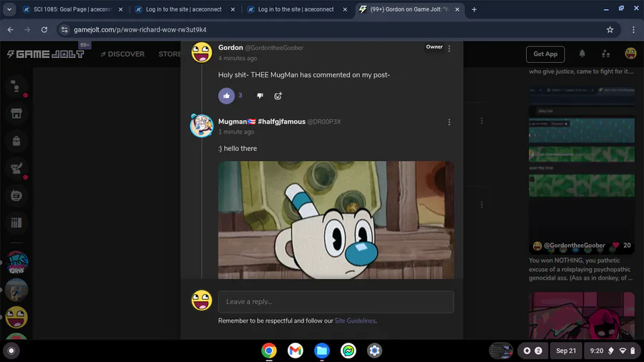Open Messenger app from the shelf
The width and height of the screenshot is (644, 362).
pyautogui.click(x=348, y=351)
